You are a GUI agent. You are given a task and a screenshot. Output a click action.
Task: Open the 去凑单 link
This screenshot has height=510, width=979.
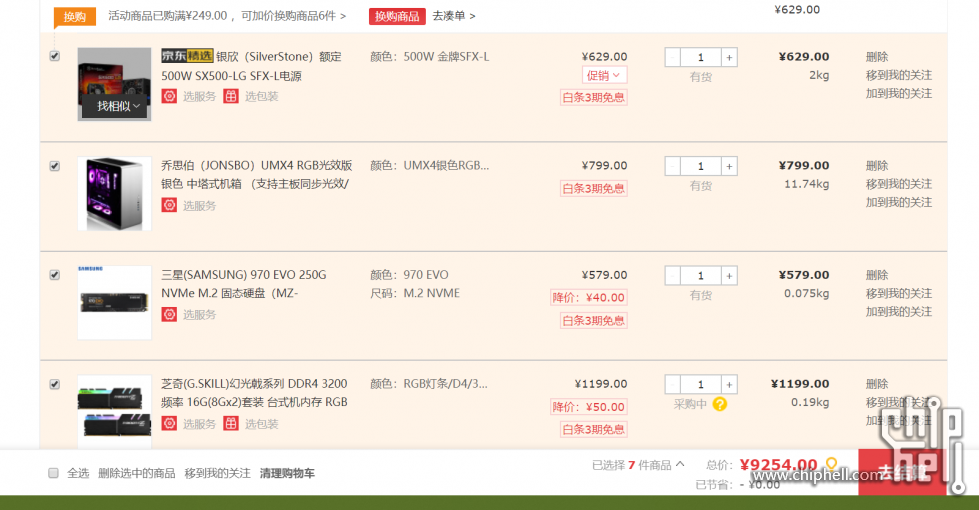[x=454, y=16]
